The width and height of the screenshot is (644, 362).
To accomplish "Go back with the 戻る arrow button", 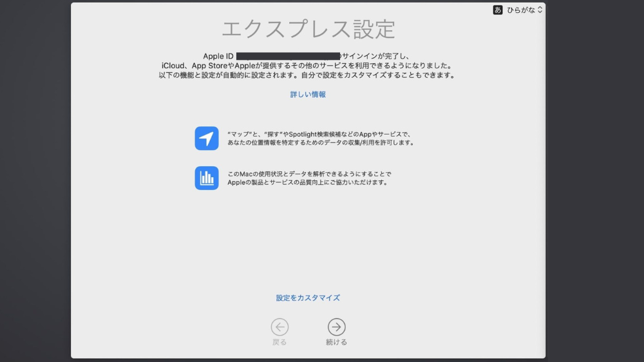I will [x=279, y=327].
